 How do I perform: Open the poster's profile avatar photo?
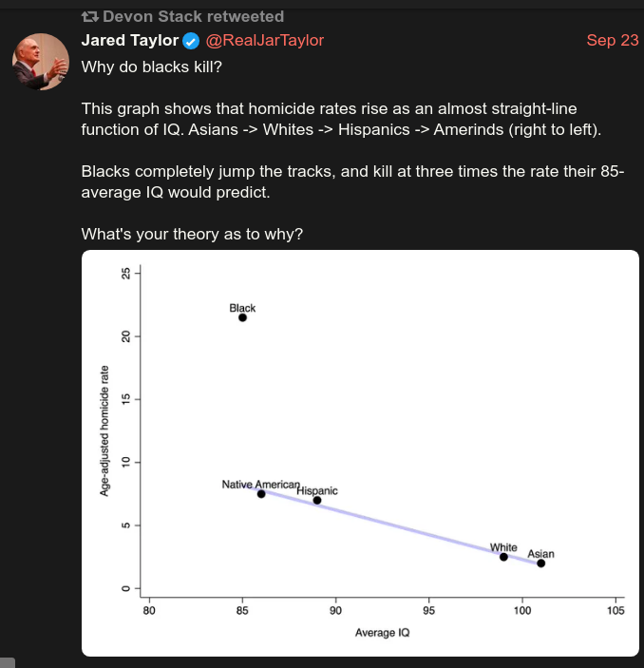41,61
